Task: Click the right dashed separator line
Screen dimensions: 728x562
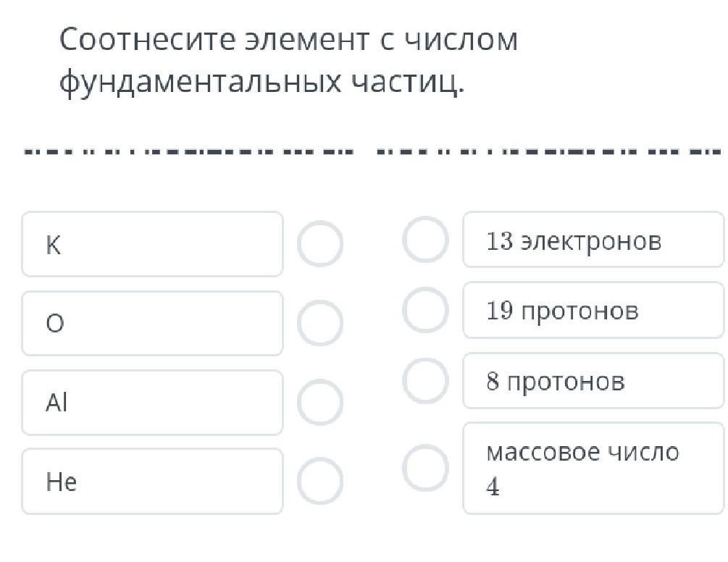Action: (x=549, y=153)
